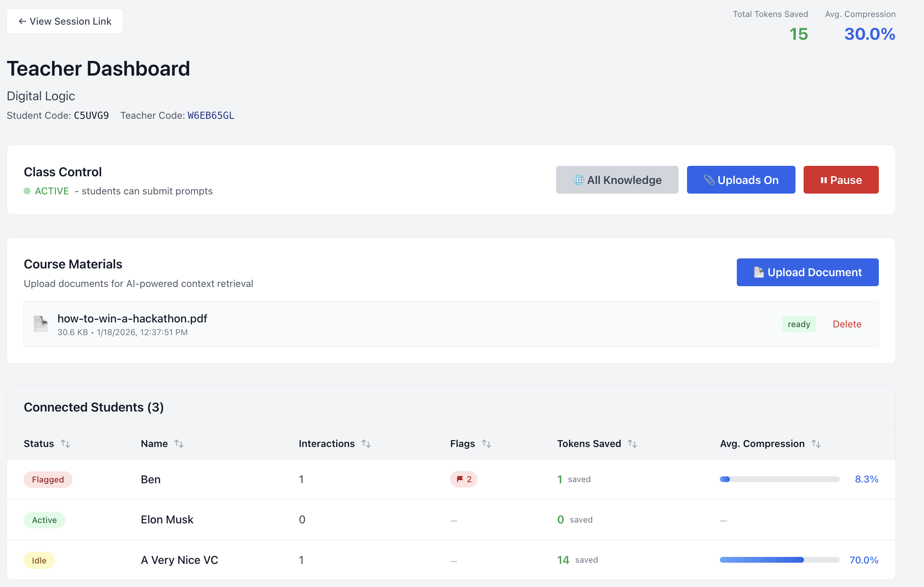Pause the class session

click(841, 180)
